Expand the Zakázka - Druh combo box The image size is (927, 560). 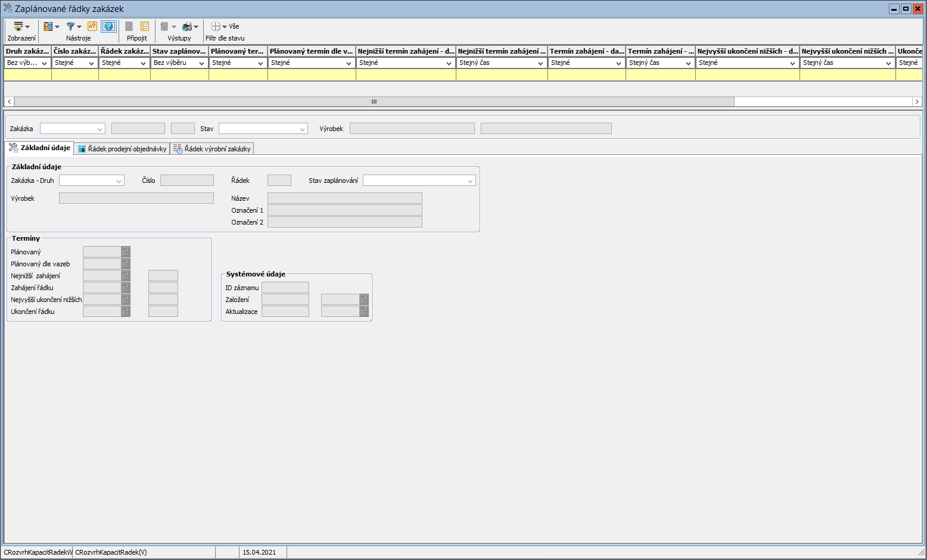[119, 181]
